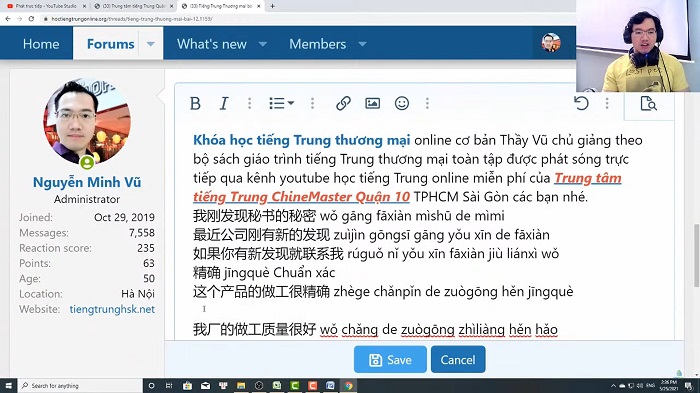The image size is (700, 393).
Task: Insert an image with picture icon
Action: point(372,104)
